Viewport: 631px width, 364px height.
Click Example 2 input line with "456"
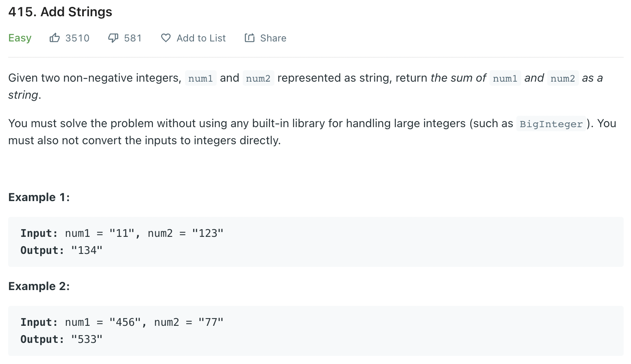122,322
